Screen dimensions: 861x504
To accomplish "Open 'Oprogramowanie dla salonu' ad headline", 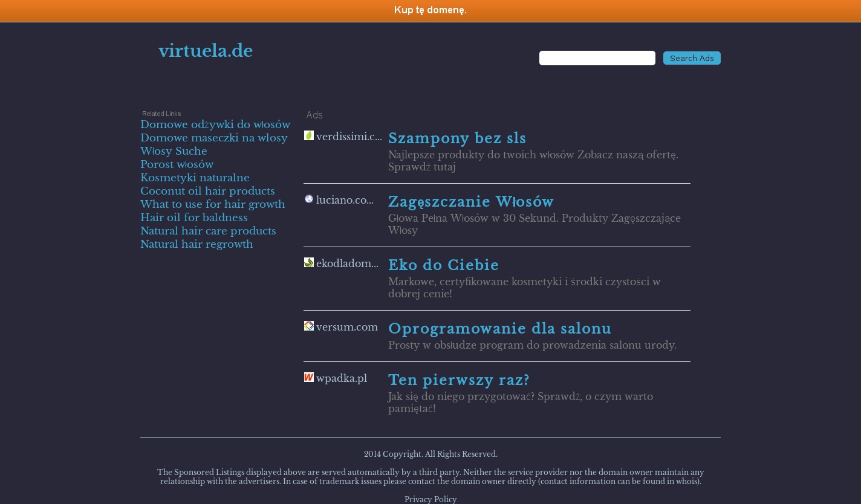I will click(500, 329).
